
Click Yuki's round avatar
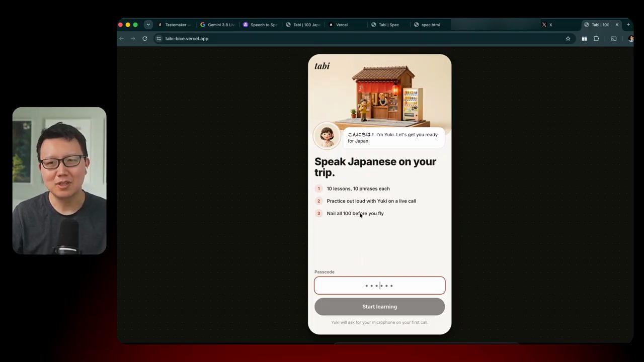pyautogui.click(x=327, y=136)
